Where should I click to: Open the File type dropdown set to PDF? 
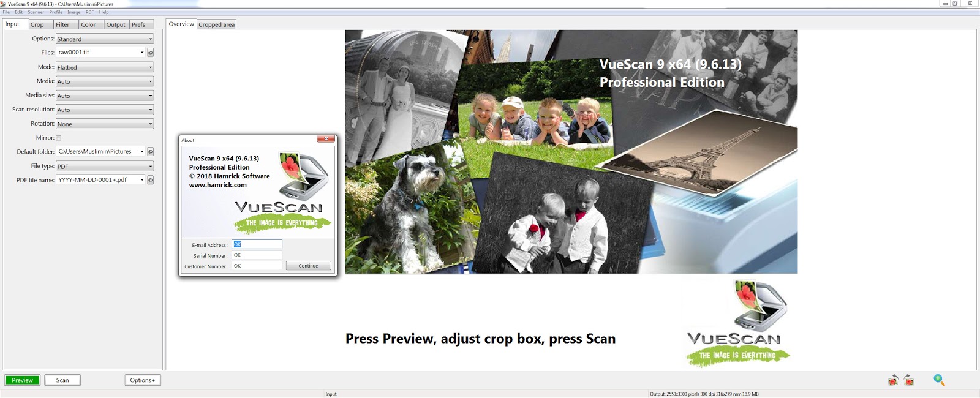click(x=105, y=166)
